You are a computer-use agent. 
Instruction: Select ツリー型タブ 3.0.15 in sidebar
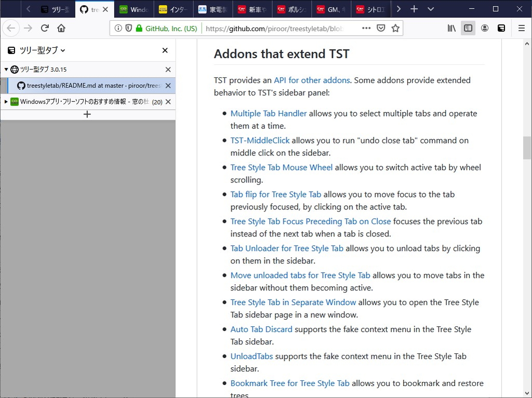88,70
